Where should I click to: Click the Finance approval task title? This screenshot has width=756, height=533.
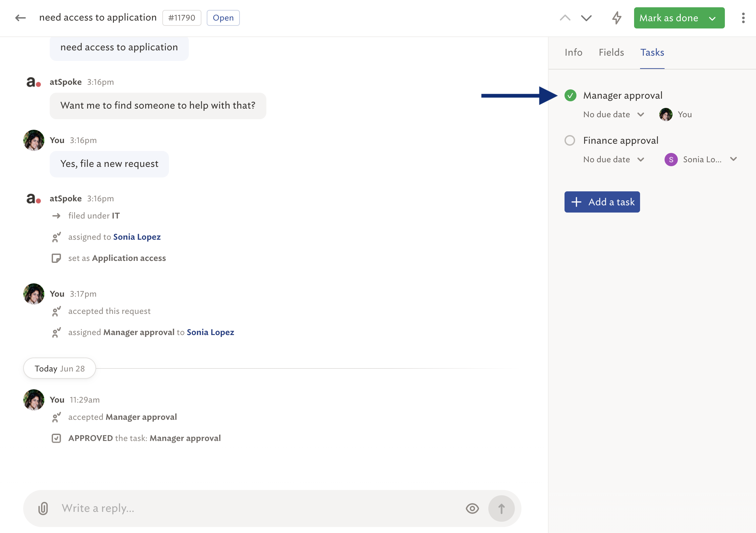pos(621,140)
